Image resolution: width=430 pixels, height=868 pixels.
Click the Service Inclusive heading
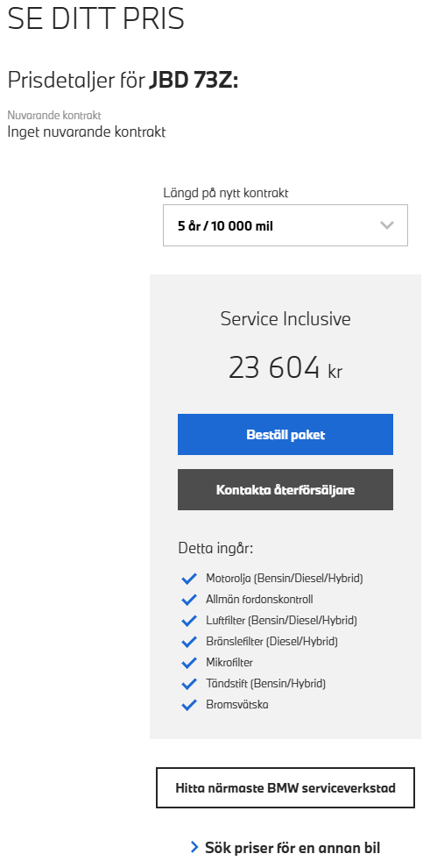(x=285, y=319)
